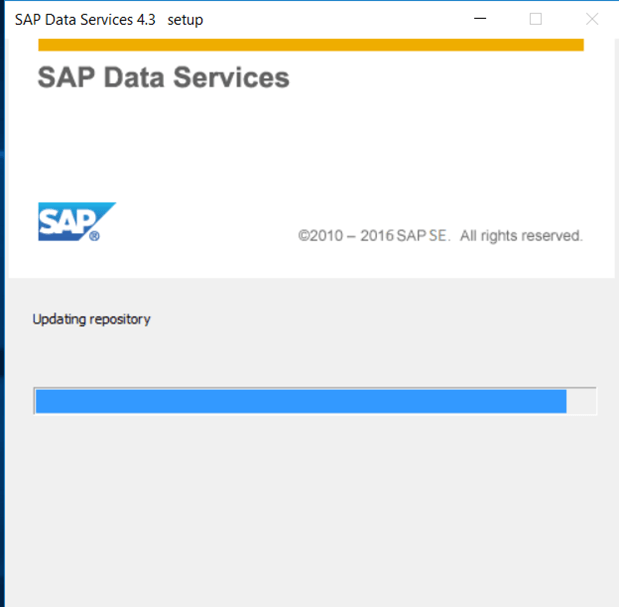The image size is (619, 610).
Task: Click the copyright symbol before 2010
Action: [x=304, y=236]
